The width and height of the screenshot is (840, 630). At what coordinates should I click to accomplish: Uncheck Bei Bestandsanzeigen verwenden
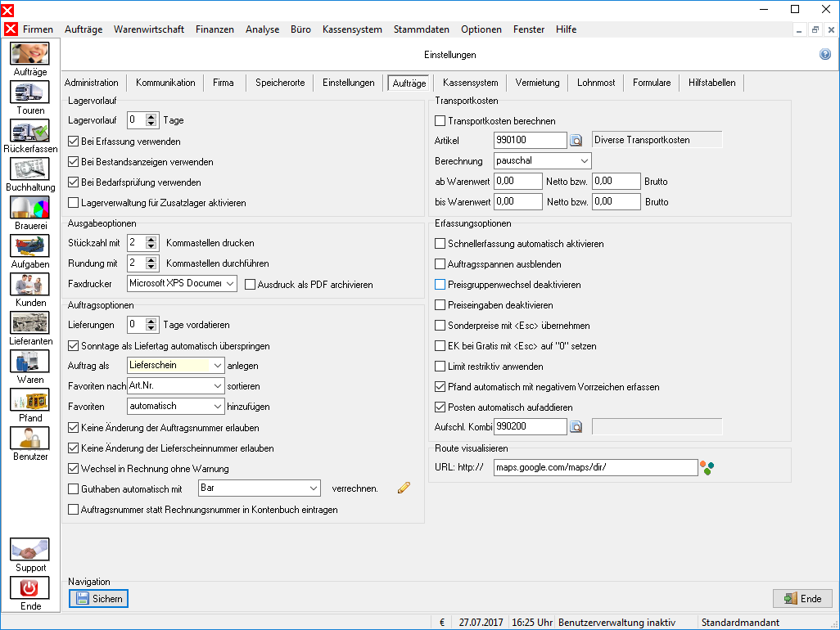(74, 162)
